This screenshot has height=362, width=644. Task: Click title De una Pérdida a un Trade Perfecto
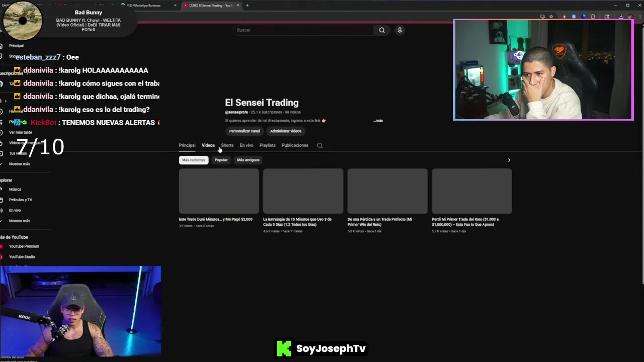click(x=380, y=222)
